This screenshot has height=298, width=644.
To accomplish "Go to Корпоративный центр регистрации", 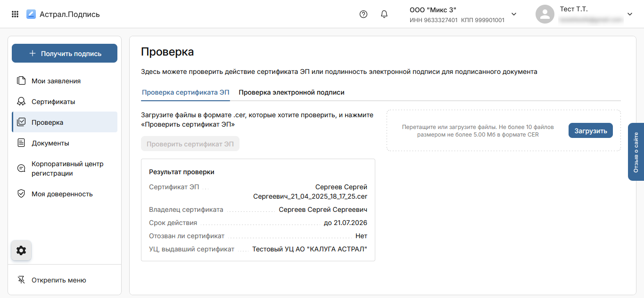I will click(67, 169).
